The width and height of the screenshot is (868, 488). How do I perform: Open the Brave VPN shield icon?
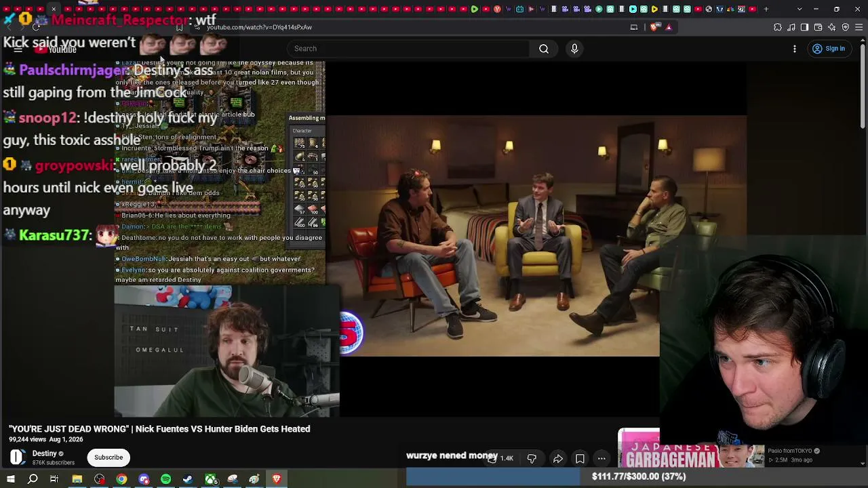[x=846, y=27]
